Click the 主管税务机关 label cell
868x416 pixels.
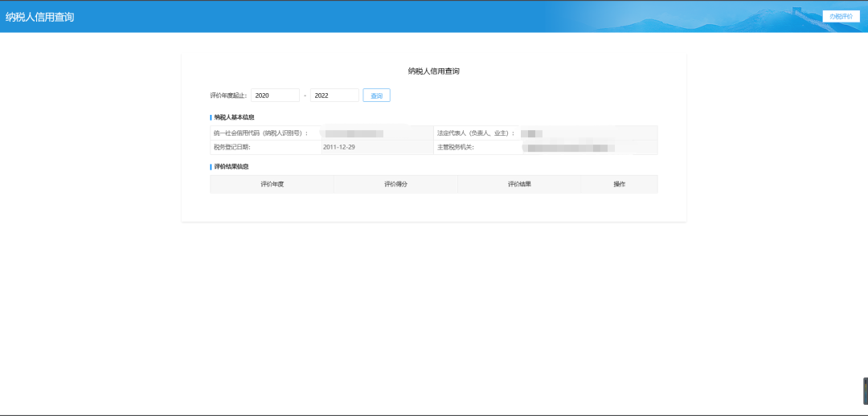point(478,147)
